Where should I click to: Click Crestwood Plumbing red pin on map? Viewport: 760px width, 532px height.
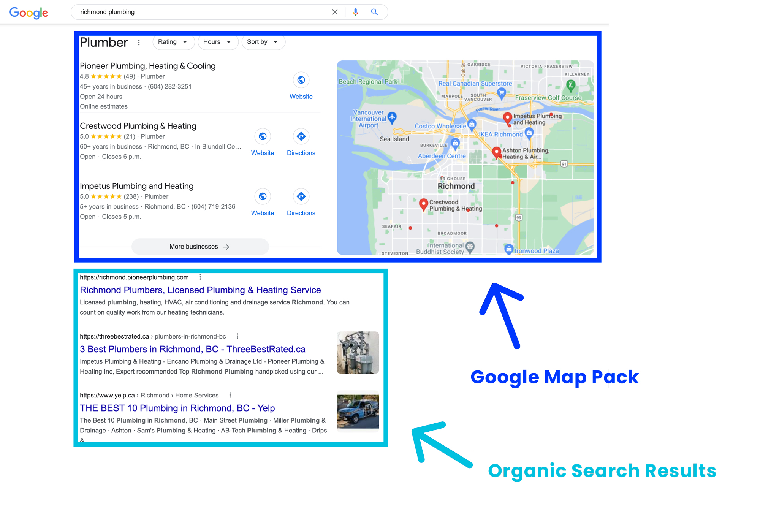[423, 204]
